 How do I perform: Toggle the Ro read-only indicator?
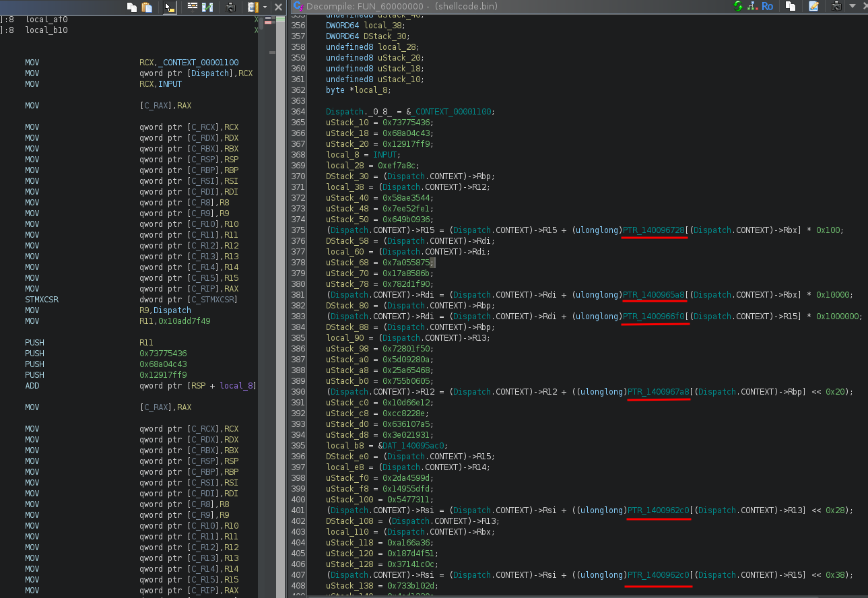coord(767,6)
